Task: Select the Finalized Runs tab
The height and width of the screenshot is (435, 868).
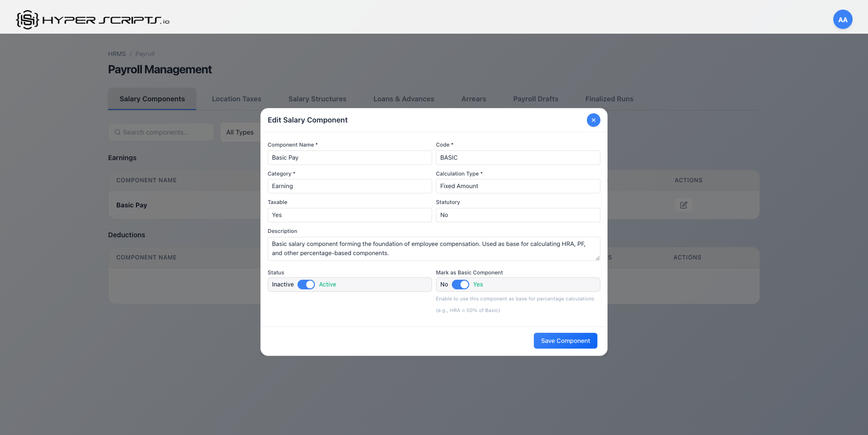Action: click(609, 99)
